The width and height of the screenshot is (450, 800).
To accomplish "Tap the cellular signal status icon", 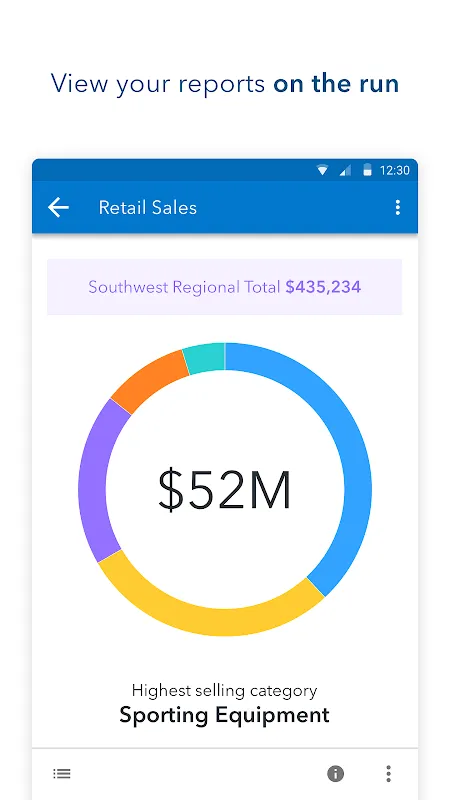I will tap(345, 170).
